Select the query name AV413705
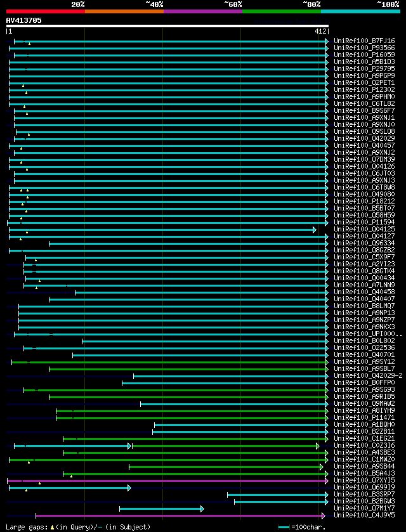This screenshot has width=406, height=532. [x=23, y=20]
